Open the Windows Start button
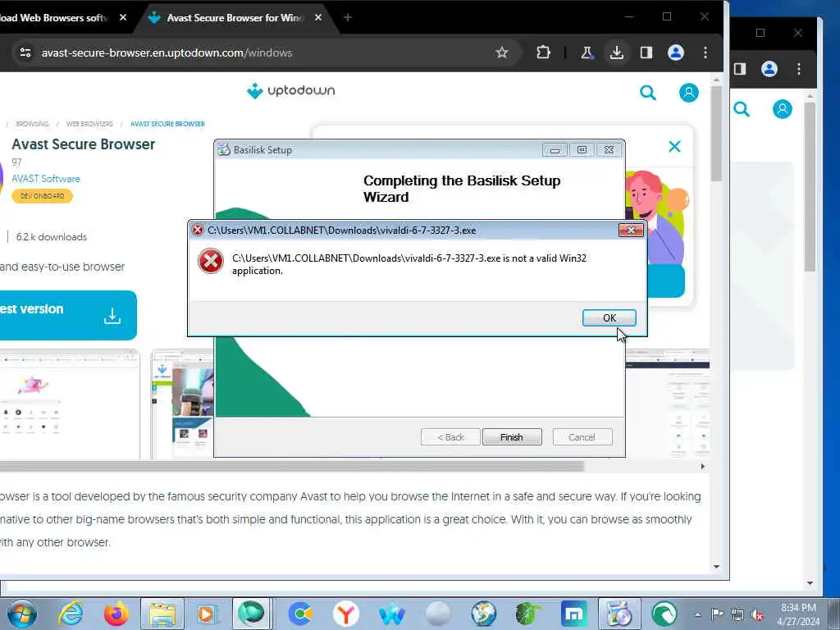 tap(21, 614)
